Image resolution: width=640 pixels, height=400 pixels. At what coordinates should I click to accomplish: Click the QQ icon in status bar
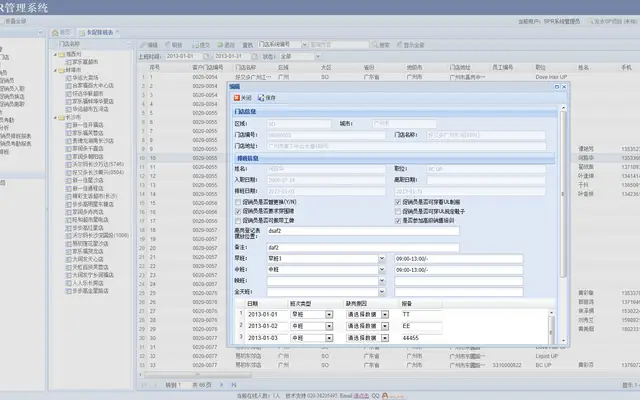(x=384, y=396)
